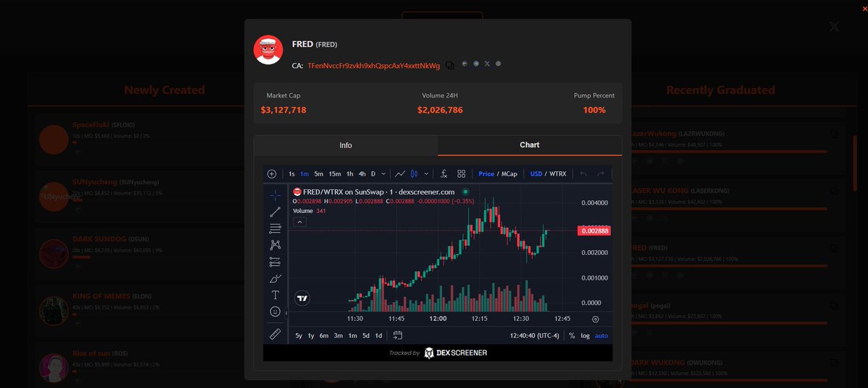This screenshot has height=388, width=868.
Task: Switch to candlestick chart style
Action: pyautogui.click(x=414, y=174)
